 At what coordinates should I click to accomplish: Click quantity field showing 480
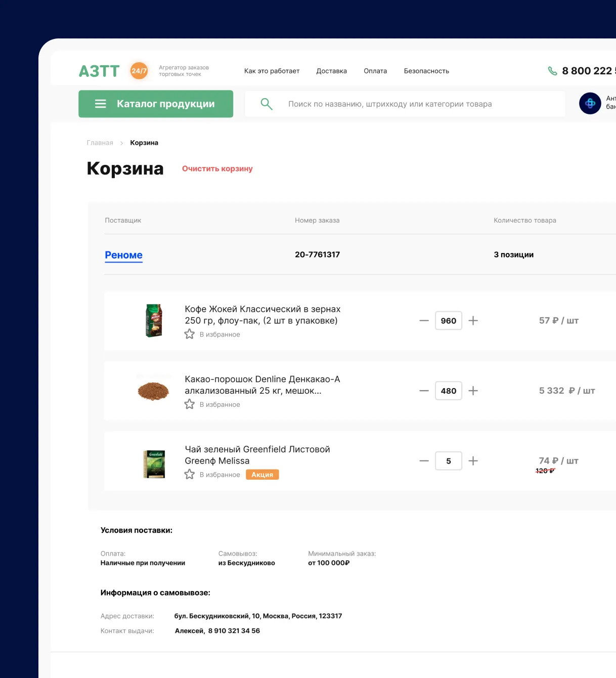[x=449, y=391]
